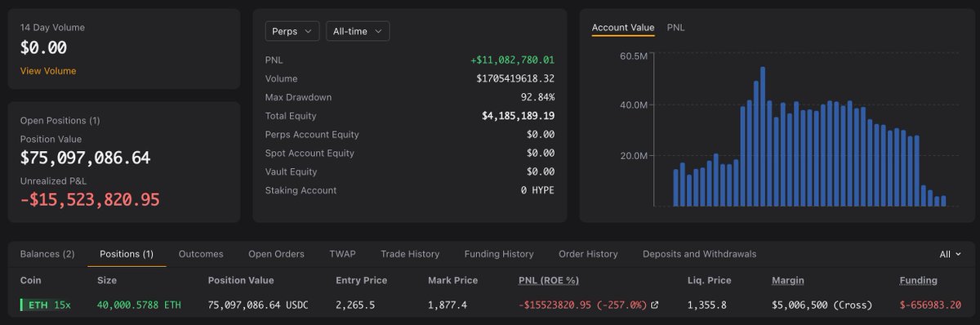
Task: Click the $0.00 14 Day Volume value
Action: pyautogui.click(x=43, y=48)
